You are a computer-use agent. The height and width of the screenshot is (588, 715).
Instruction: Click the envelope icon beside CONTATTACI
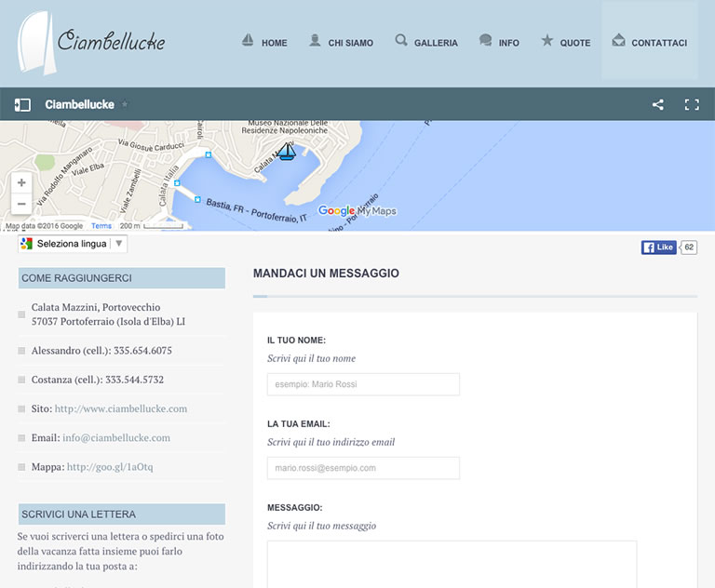(618, 40)
